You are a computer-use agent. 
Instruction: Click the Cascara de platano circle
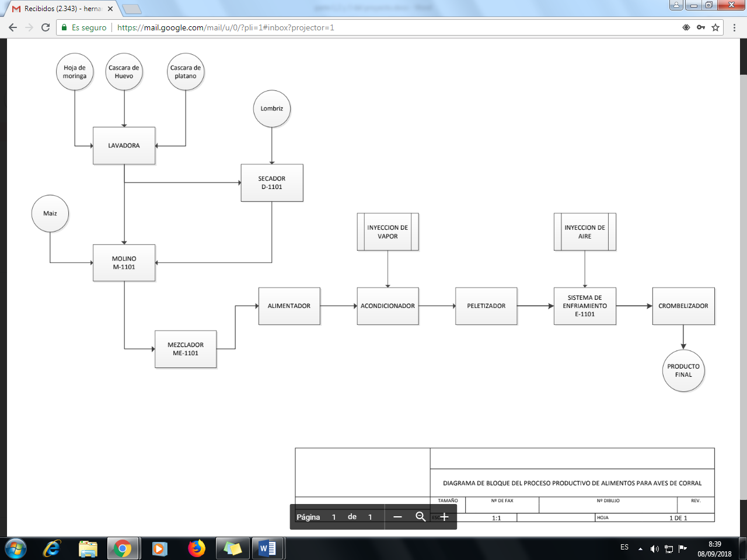pyautogui.click(x=186, y=72)
